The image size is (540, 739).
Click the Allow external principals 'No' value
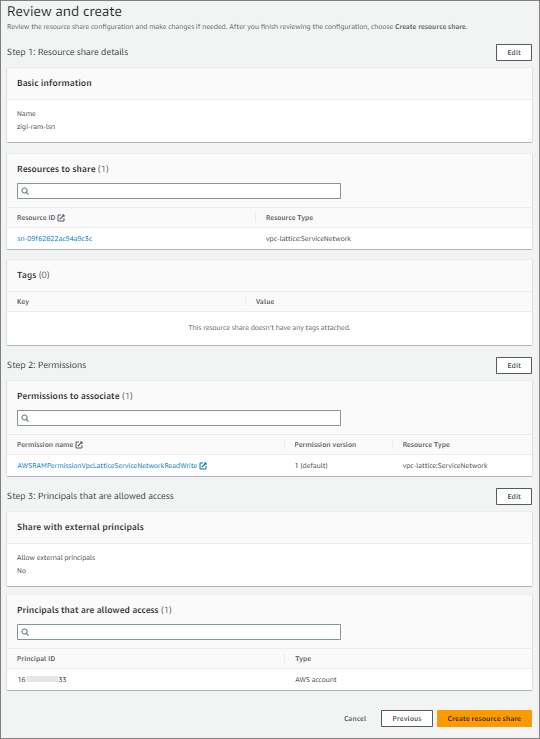pyautogui.click(x=21, y=571)
